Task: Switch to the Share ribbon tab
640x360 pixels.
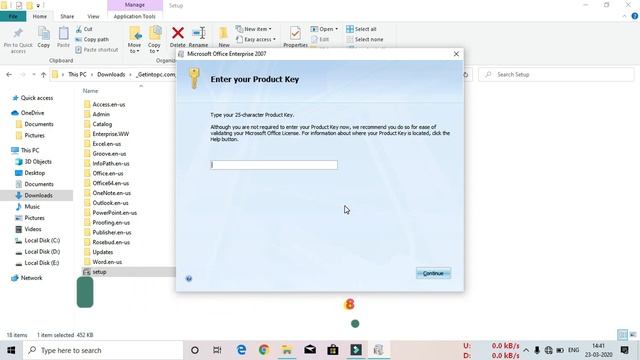Action: (x=67, y=16)
